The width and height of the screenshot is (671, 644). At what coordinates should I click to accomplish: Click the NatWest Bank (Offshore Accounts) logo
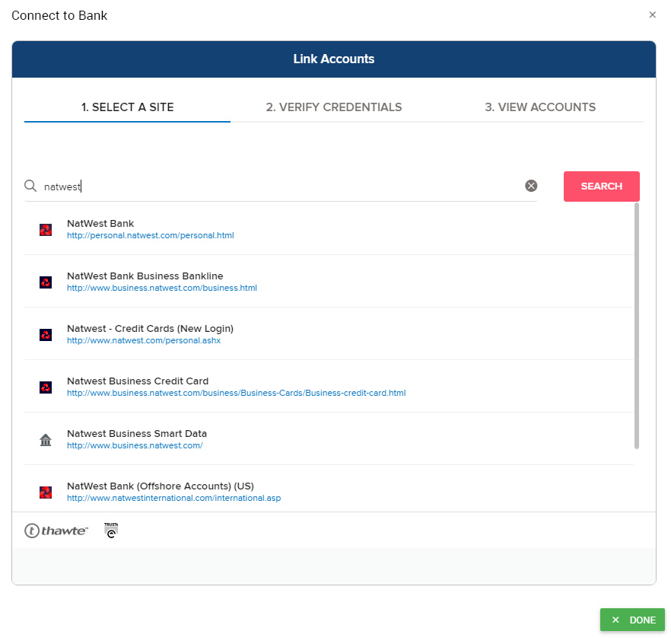[x=46, y=493]
